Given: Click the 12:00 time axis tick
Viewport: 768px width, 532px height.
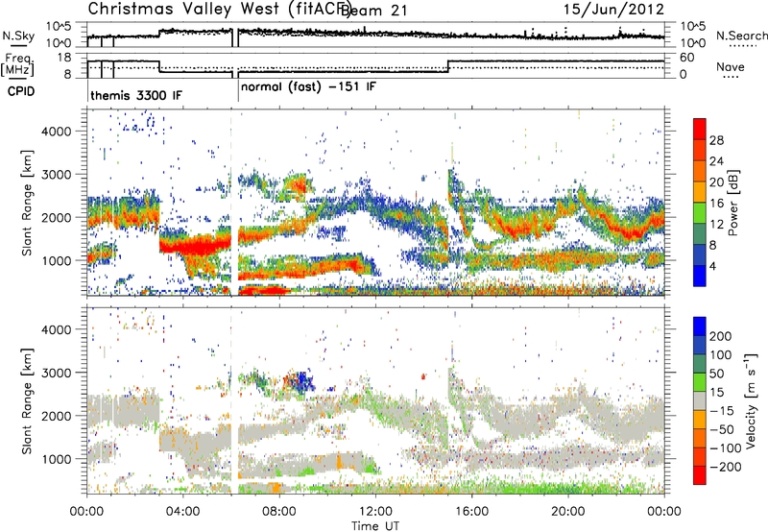Looking at the screenshot, I should tap(375, 511).
